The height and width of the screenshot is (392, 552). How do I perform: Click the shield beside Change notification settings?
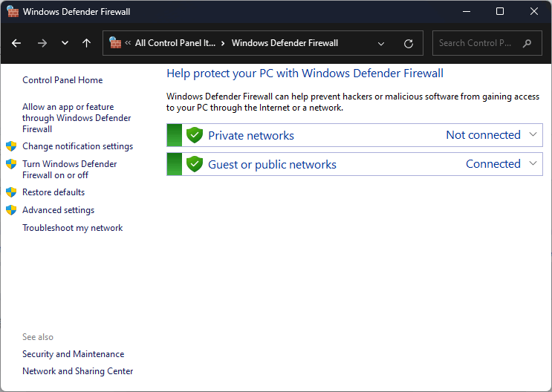pos(11,146)
